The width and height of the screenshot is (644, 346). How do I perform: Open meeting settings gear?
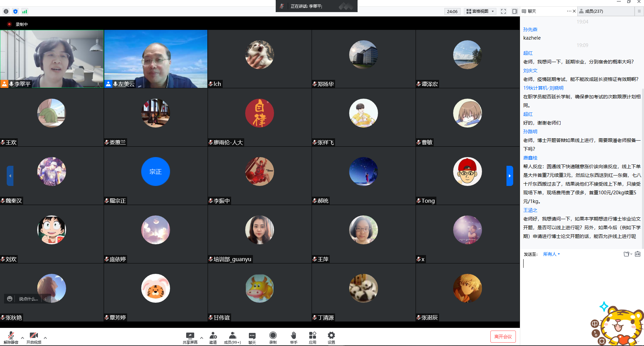pyautogui.click(x=331, y=337)
